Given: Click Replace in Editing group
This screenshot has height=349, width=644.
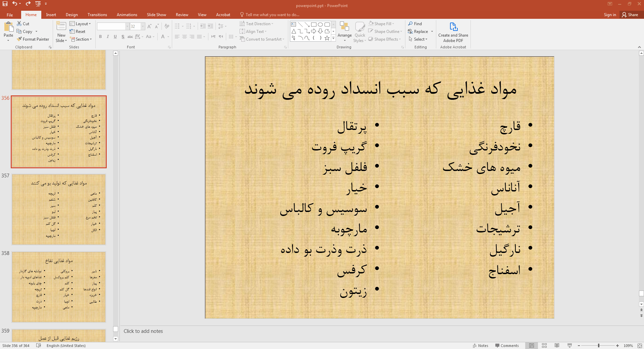Looking at the screenshot, I should (418, 31).
